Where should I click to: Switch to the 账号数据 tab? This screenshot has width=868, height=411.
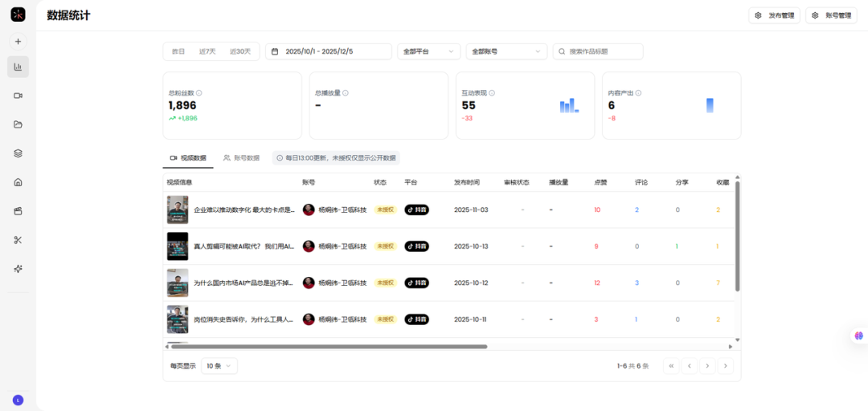241,157
